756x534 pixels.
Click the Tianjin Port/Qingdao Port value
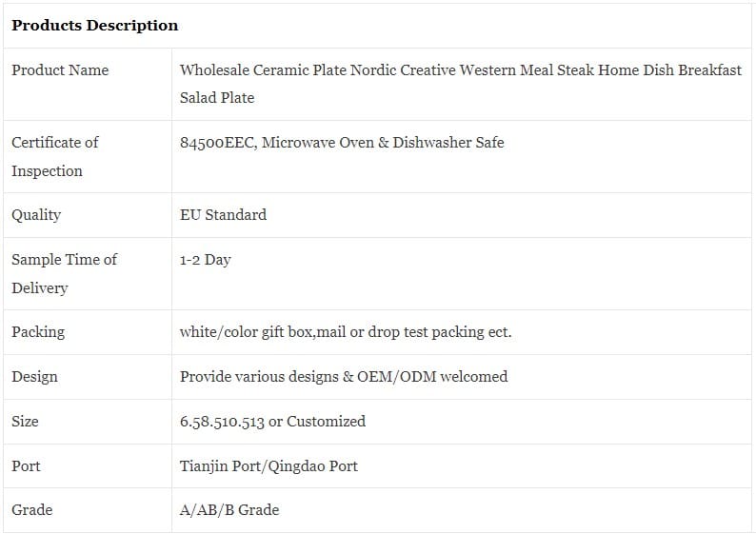click(269, 465)
